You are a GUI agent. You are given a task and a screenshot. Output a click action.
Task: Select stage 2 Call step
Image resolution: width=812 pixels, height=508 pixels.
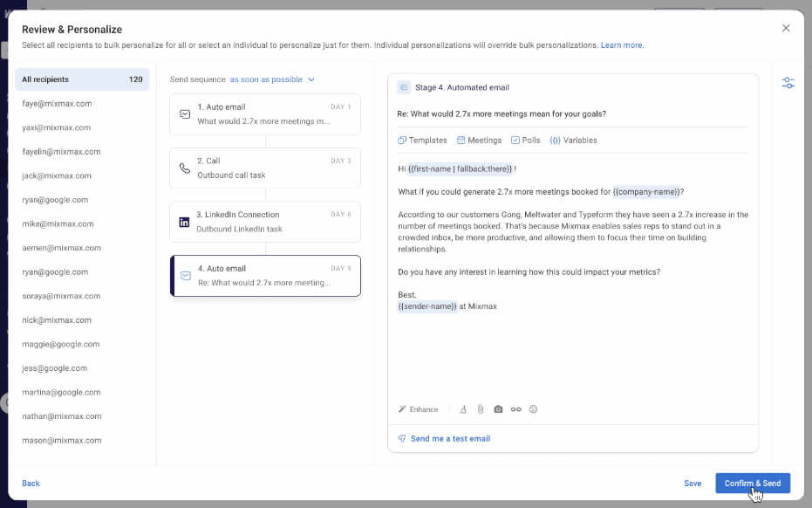(x=264, y=168)
